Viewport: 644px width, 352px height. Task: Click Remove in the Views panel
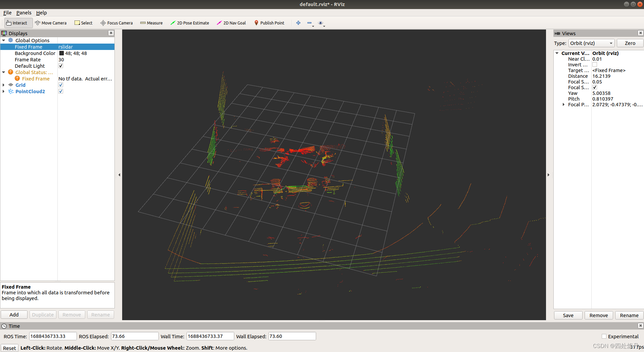(599, 315)
